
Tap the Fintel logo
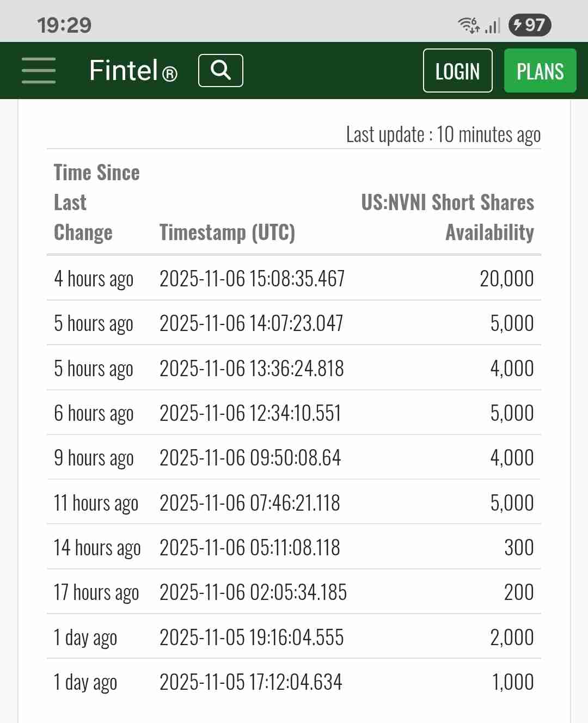pos(133,71)
